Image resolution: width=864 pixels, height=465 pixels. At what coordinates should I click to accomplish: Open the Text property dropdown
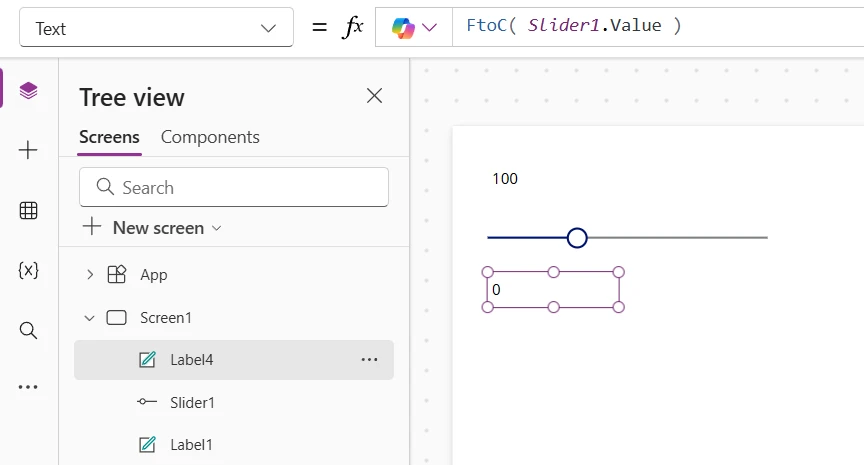point(156,28)
